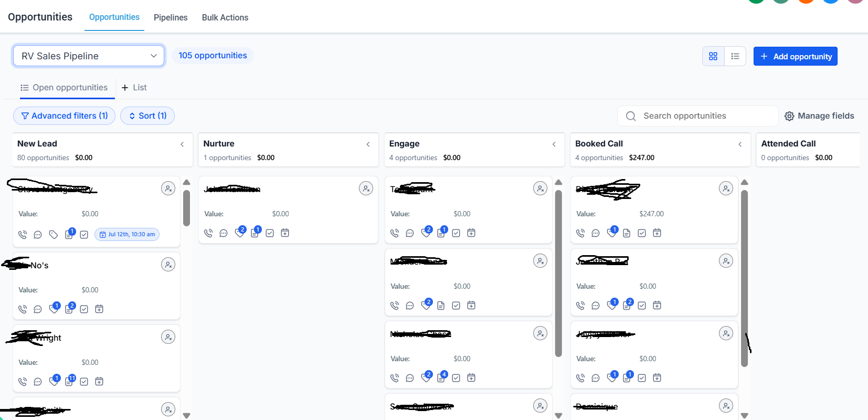Click the 105 opportunities badge

click(213, 56)
